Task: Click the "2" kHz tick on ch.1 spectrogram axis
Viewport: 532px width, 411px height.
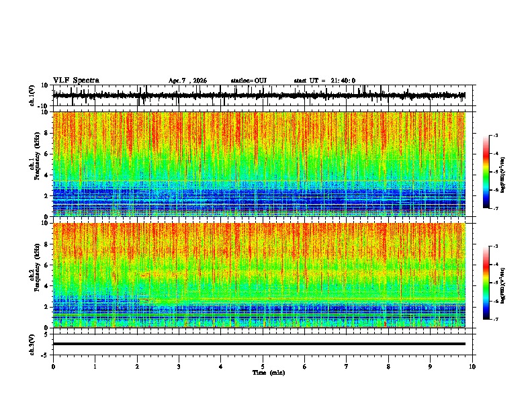Action: click(x=46, y=195)
